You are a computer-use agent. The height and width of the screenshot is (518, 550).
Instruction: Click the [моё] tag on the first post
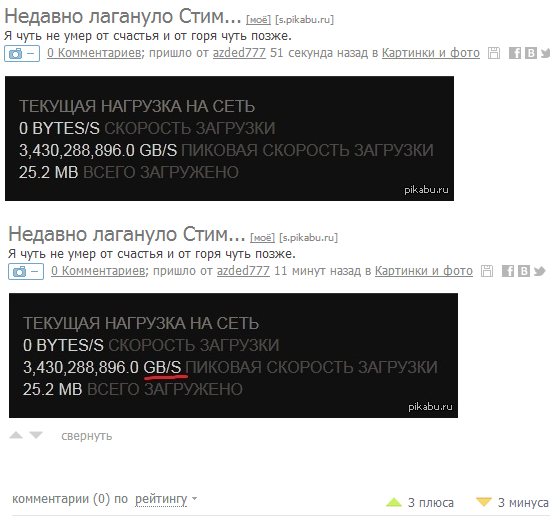click(259, 20)
